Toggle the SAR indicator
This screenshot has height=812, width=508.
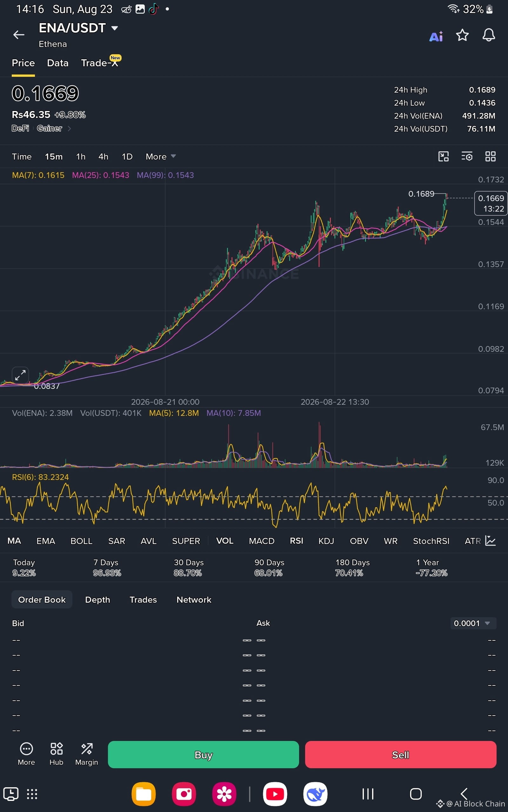(117, 540)
